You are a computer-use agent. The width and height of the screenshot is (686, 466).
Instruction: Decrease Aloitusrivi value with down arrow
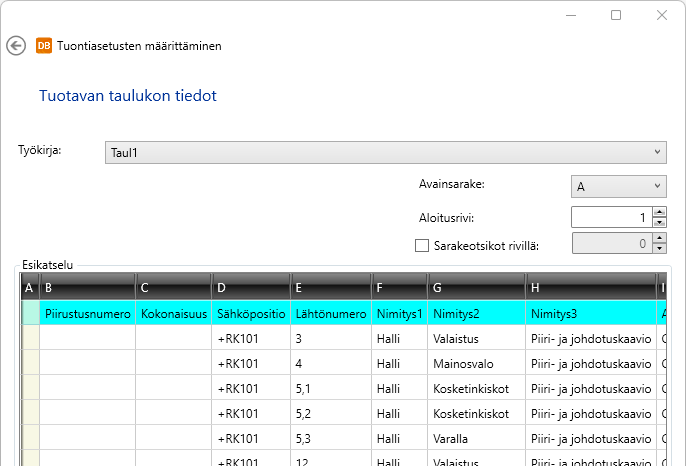click(659, 222)
